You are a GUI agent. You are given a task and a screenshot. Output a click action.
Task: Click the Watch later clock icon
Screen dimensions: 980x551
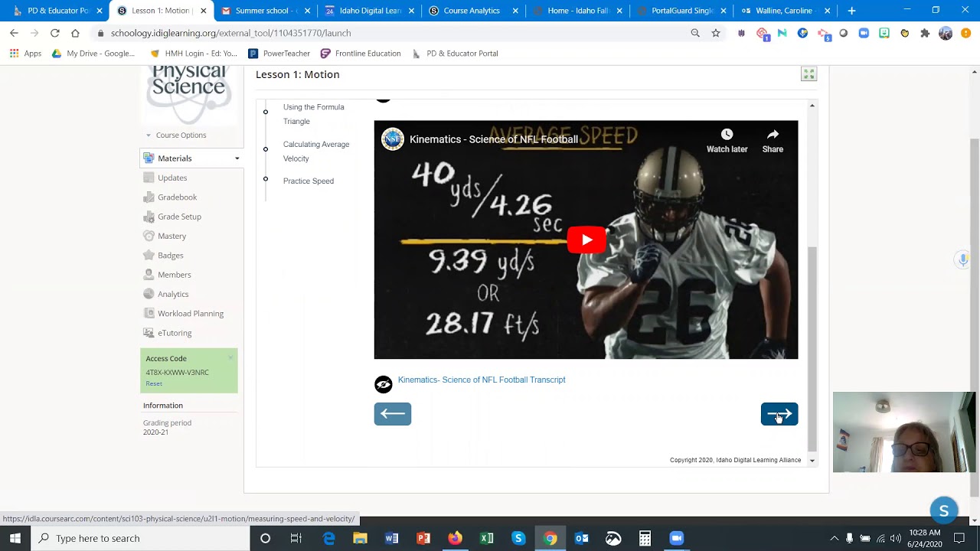727,135
